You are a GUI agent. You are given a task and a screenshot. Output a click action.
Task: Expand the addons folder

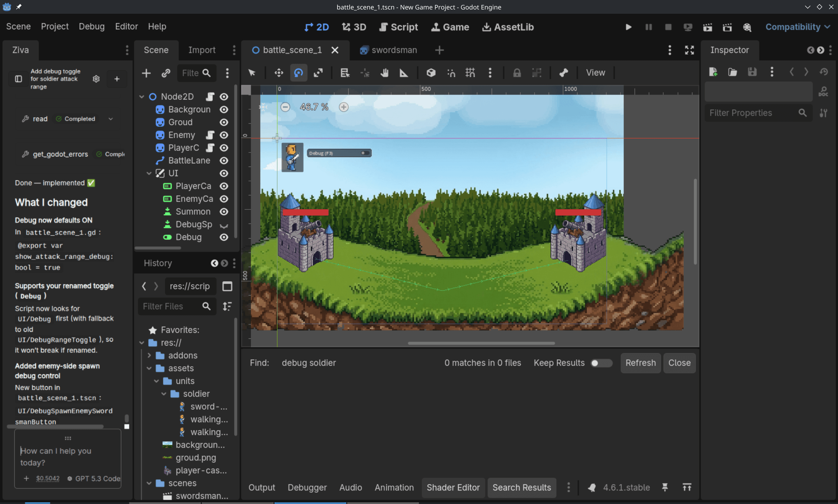[149, 356]
